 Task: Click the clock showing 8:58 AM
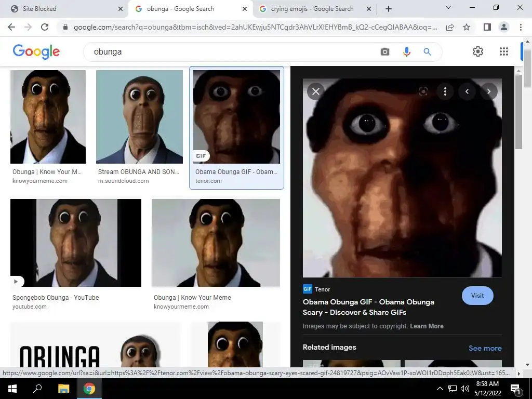coord(487,384)
